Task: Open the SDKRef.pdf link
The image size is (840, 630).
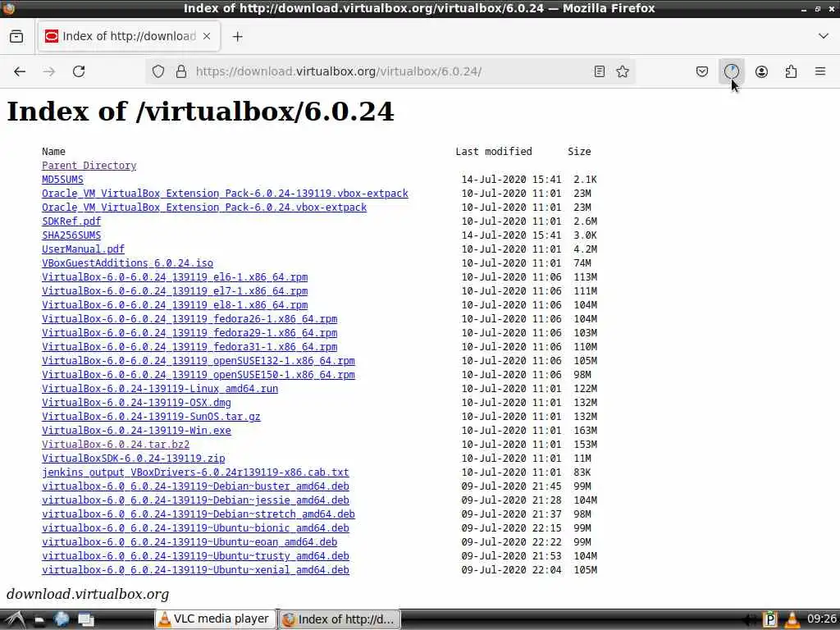Action: [71, 221]
